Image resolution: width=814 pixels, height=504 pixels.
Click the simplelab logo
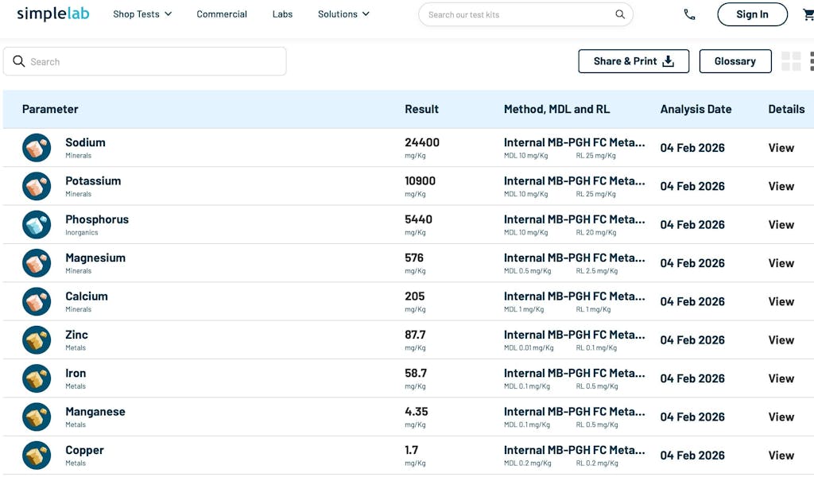[53, 14]
